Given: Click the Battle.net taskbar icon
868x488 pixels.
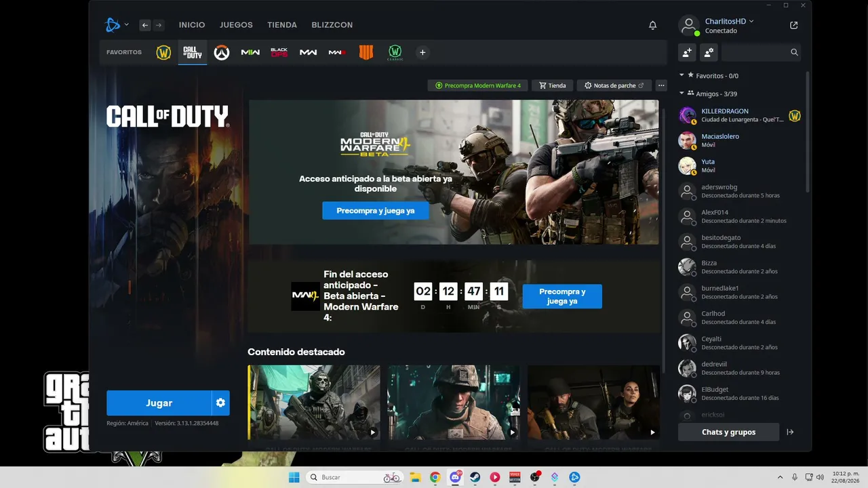Looking at the screenshot, I should [574, 477].
